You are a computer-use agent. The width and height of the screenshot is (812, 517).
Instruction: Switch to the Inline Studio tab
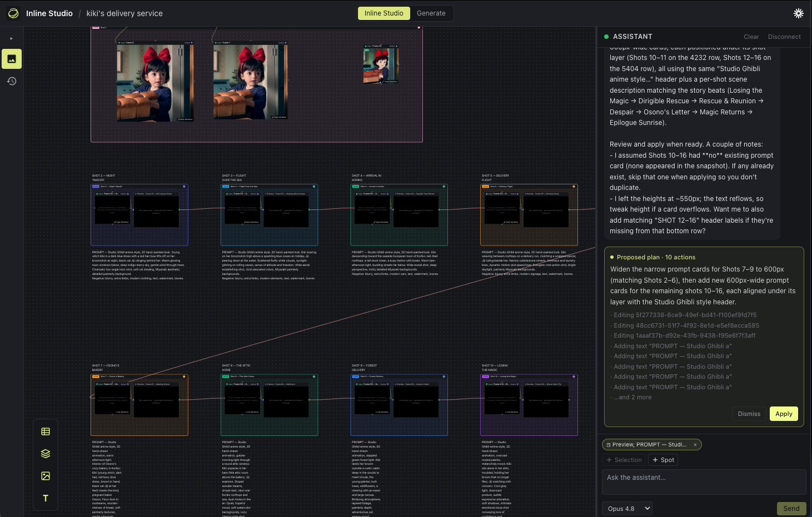pyautogui.click(x=384, y=13)
